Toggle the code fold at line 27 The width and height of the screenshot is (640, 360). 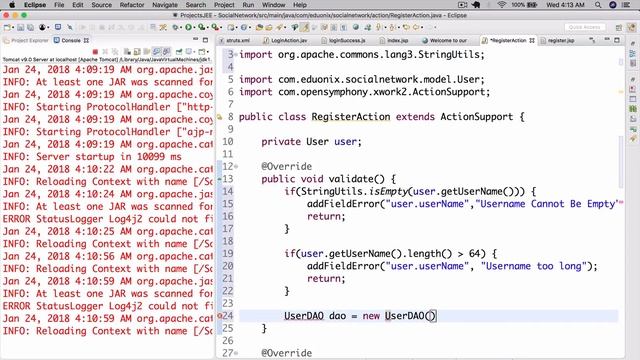tap(236, 353)
